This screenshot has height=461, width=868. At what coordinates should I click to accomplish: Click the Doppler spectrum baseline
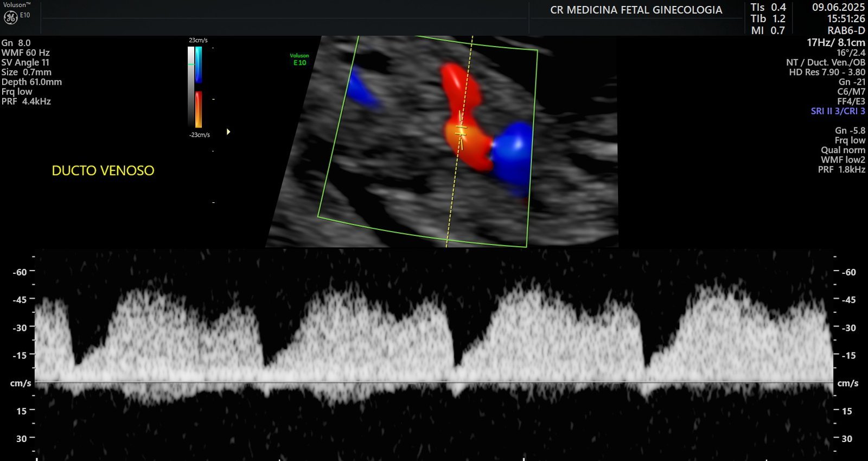tap(434, 383)
